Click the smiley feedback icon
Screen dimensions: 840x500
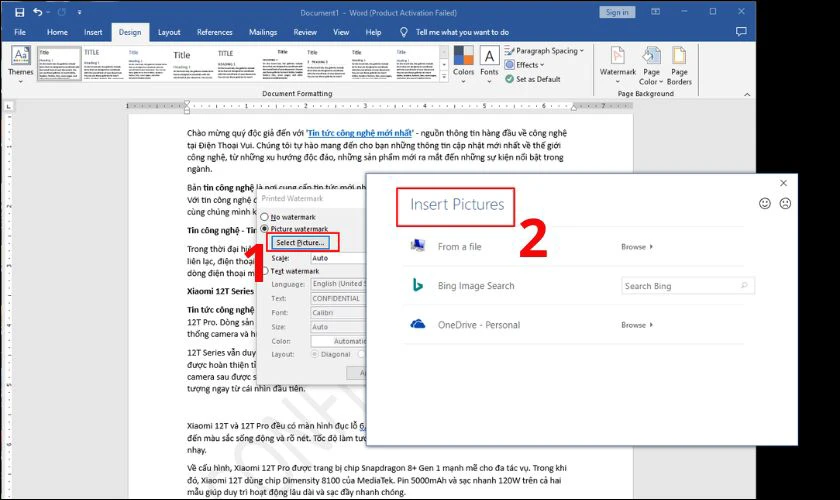tap(765, 203)
